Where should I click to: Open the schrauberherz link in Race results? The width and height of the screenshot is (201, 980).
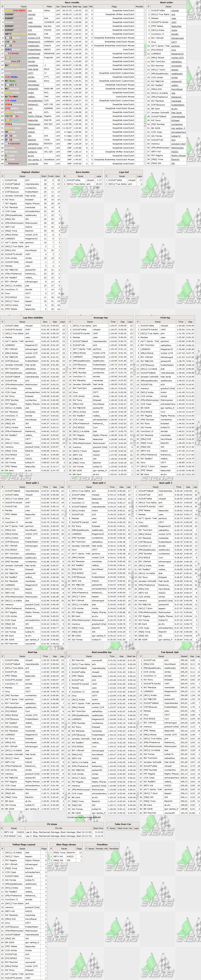pos(35,101)
